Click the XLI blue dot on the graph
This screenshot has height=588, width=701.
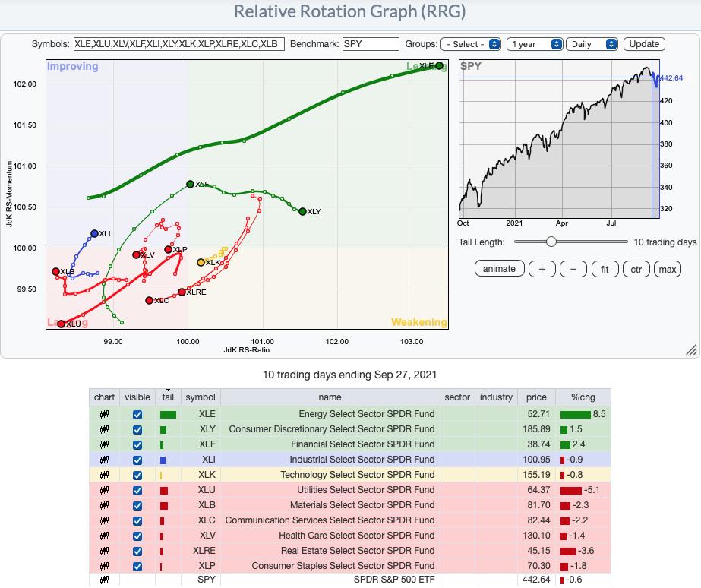[x=94, y=233]
